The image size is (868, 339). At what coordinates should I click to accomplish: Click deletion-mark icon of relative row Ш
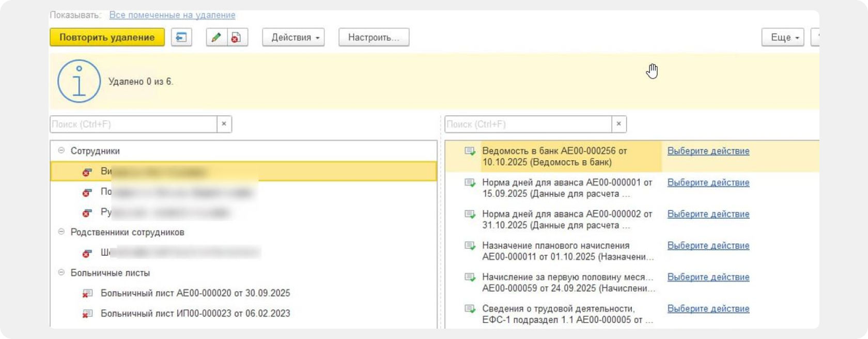[x=87, y=253]
